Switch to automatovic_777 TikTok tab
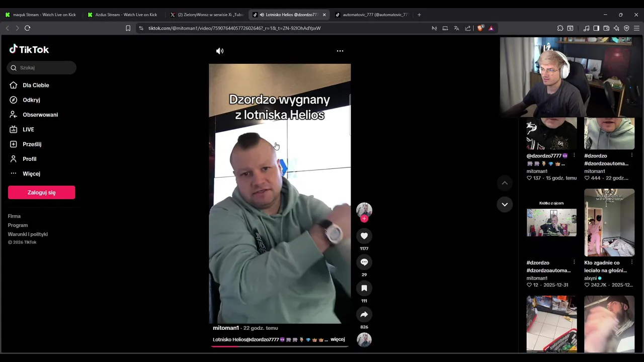644x362 pixels. point(372,15)
